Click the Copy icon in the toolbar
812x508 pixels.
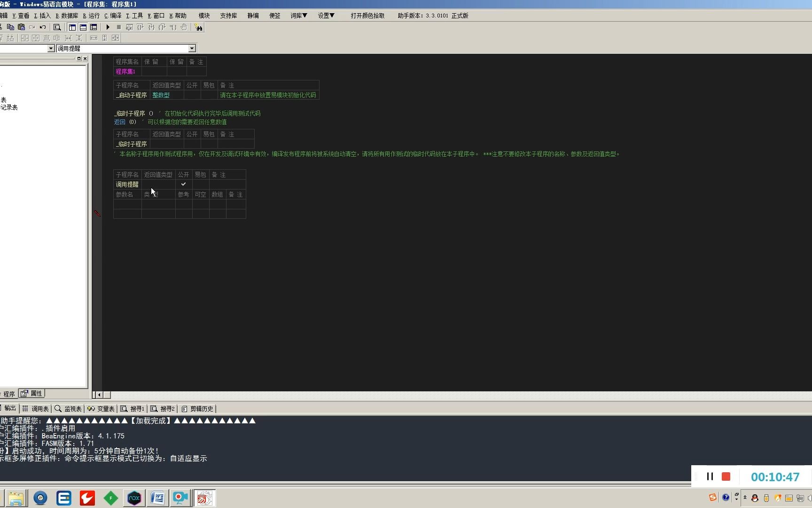click(x=10, y=27)
